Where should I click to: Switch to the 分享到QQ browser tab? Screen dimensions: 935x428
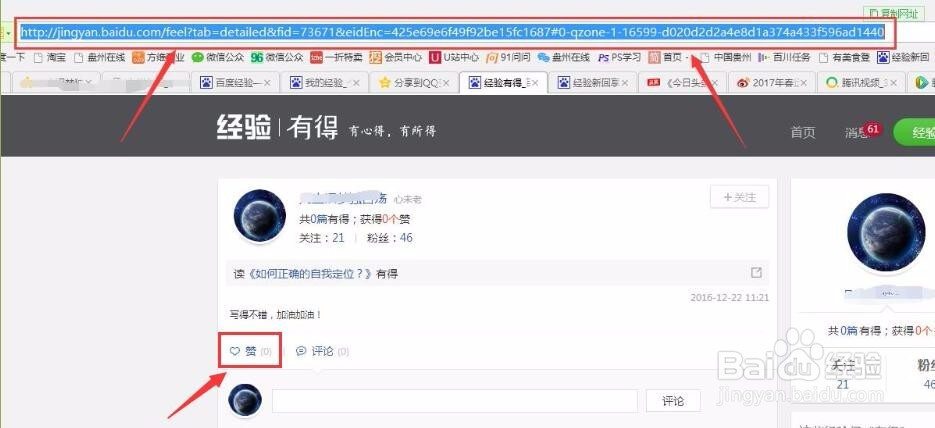click(413, 83)
